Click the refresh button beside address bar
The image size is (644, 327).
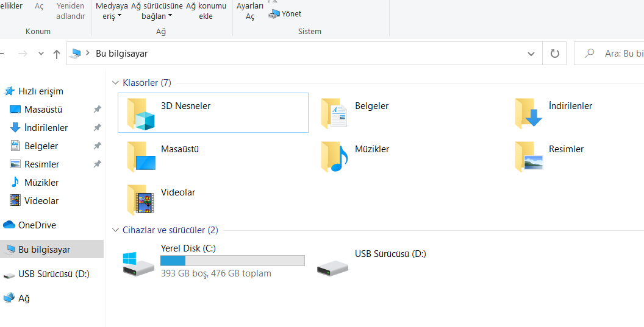554,54
